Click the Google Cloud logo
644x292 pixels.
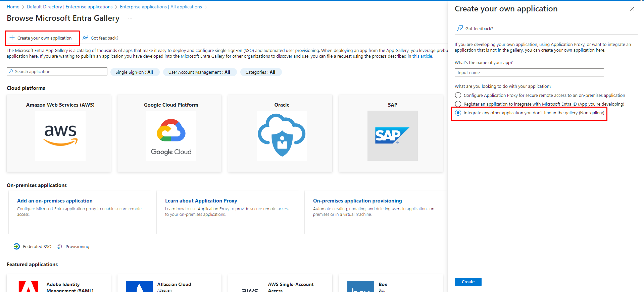click(x=171, y=136)
